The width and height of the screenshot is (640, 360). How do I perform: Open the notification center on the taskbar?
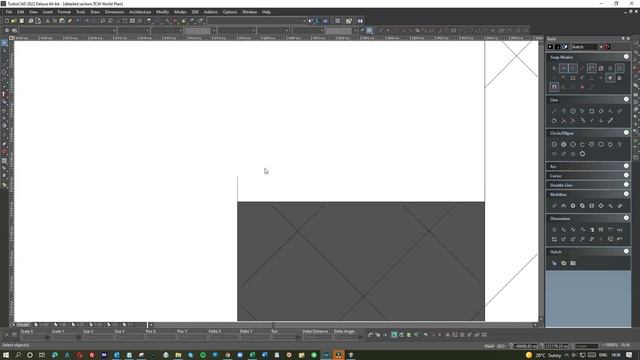coord(629,355)
